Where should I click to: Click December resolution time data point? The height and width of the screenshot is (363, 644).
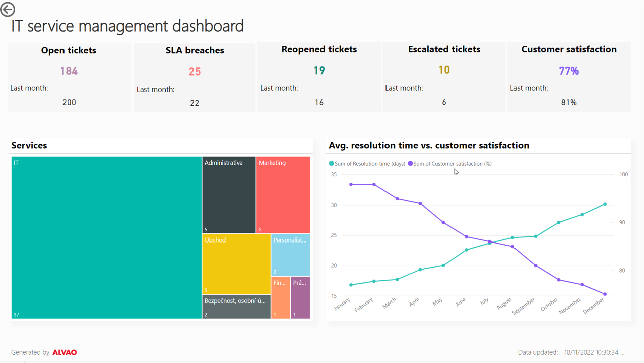[x=605, y=204]
